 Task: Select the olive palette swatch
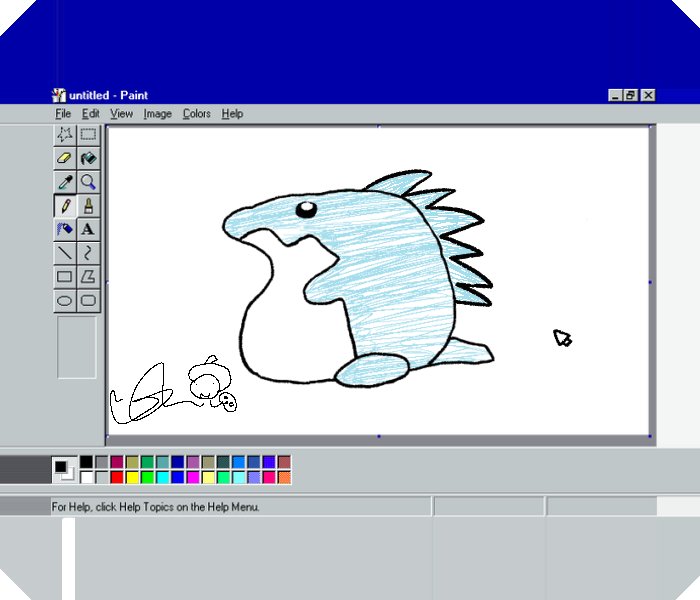(x=132, y=462)
